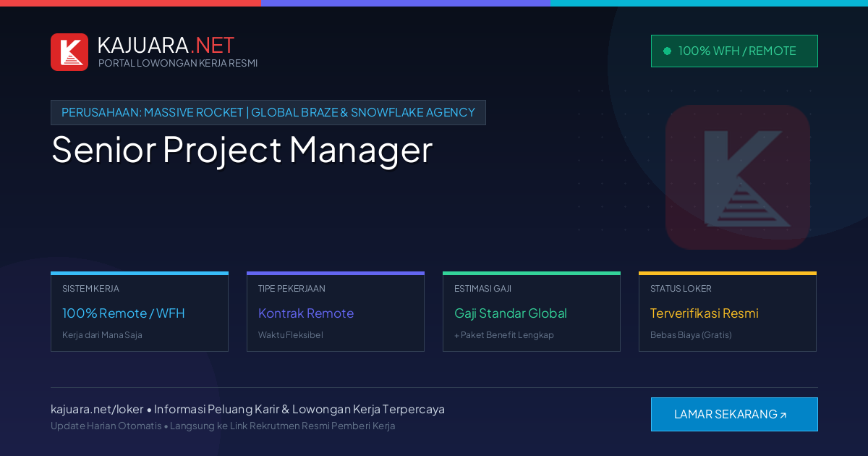This screenshot has height=456, width=868.
Task: Open the Sistem Kerja 100% Remote / WFH card
Action: (140, 312)
